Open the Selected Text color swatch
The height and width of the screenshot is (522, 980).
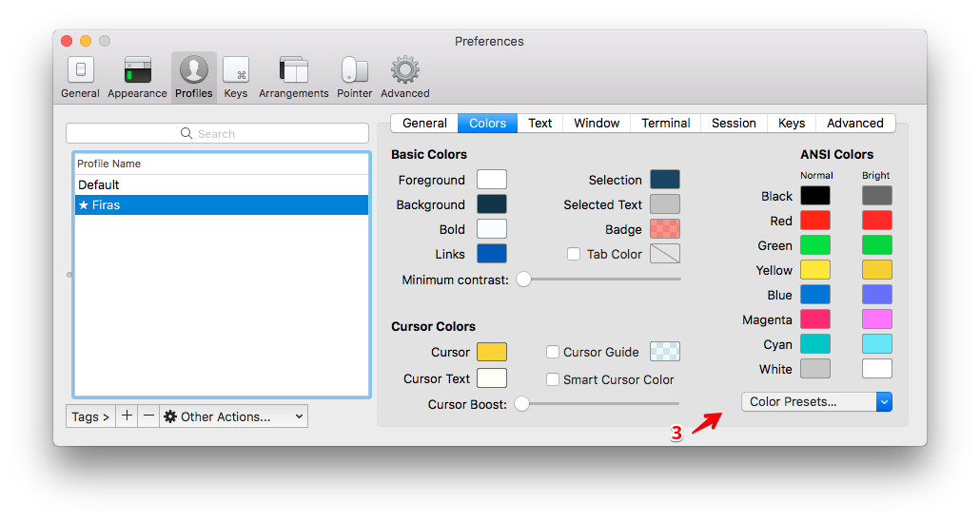pos(665,204)
